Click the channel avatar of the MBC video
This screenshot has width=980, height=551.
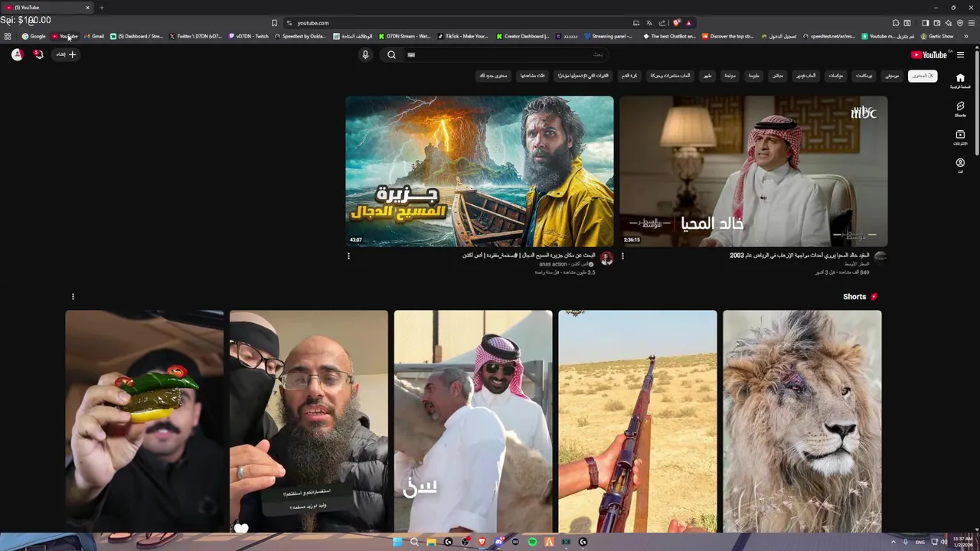click(x=880, y=257)
